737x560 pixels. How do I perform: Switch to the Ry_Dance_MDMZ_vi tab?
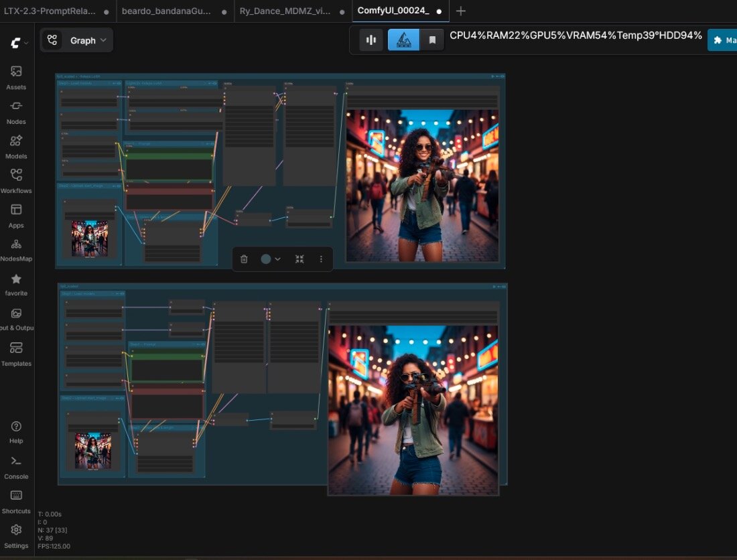(x=291, y=11)
